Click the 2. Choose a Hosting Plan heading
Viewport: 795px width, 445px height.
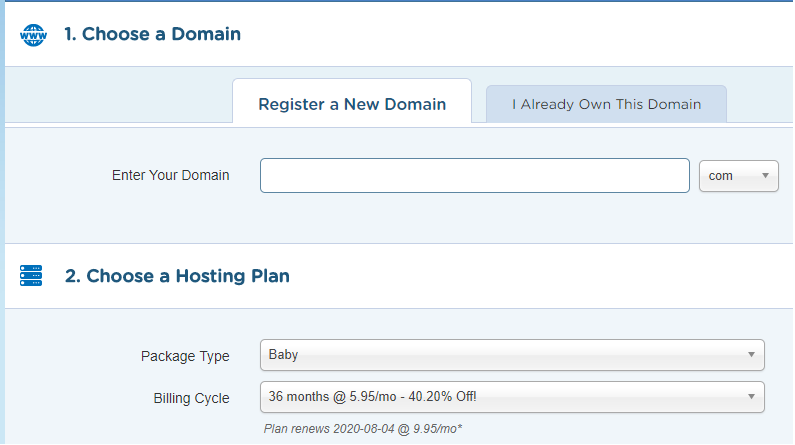point(177,276)
